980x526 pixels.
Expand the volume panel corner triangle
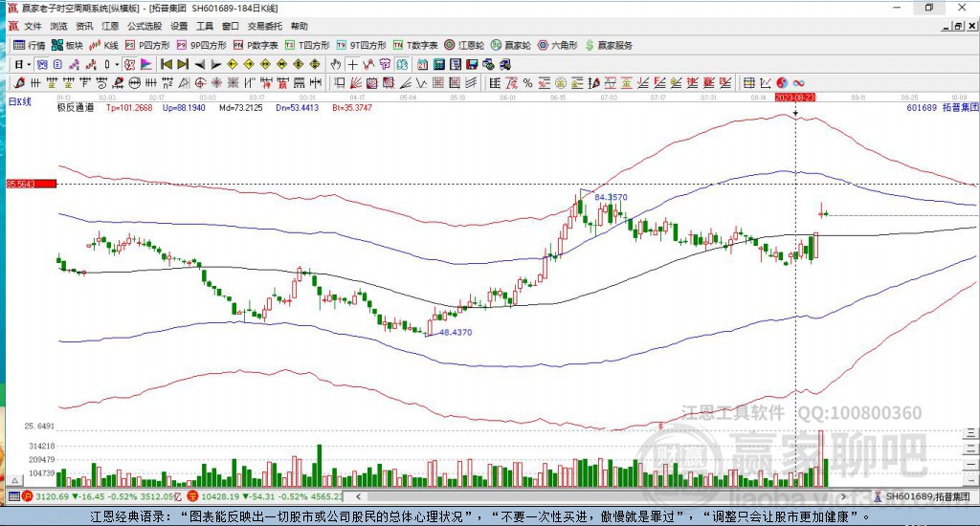[13, 480]
